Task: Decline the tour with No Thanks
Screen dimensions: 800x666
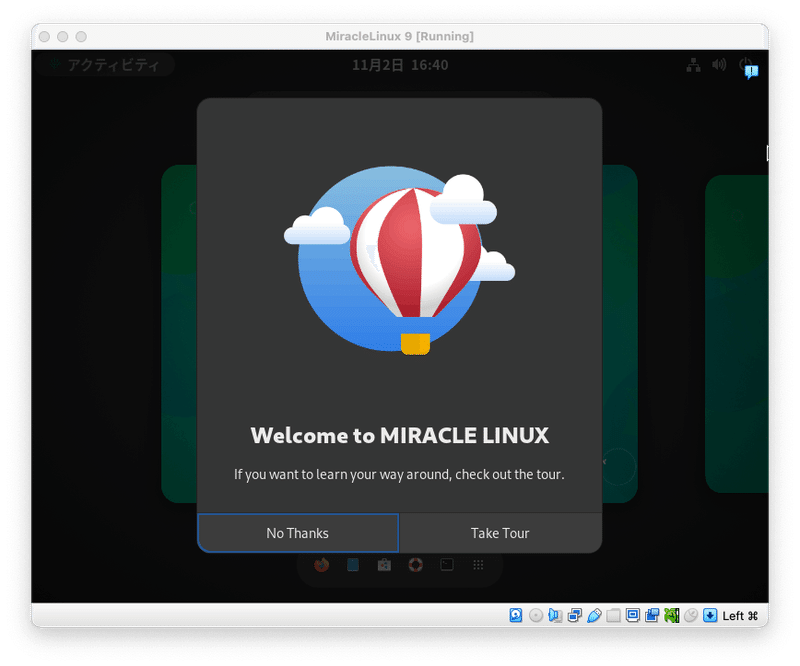Action: (297, 533)
